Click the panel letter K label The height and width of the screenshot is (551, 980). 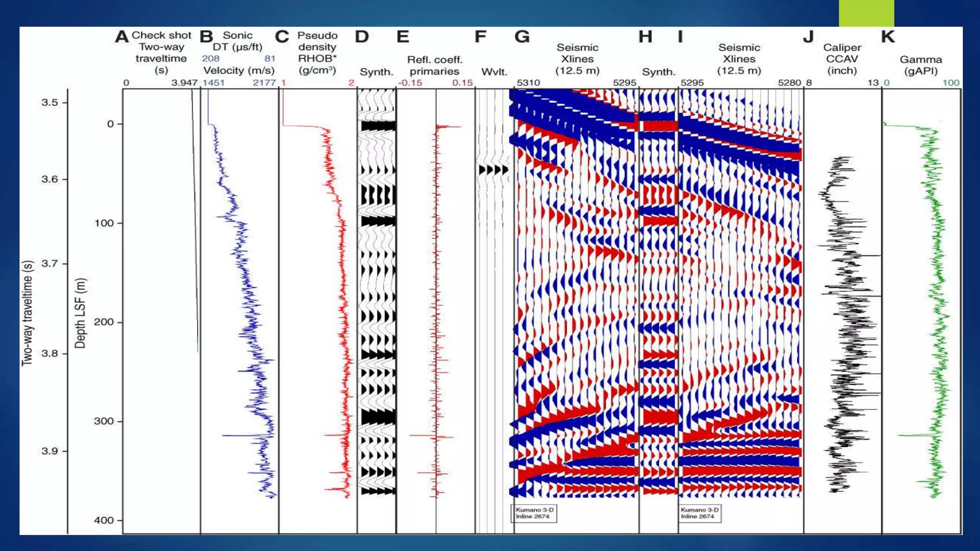point(888,37)
